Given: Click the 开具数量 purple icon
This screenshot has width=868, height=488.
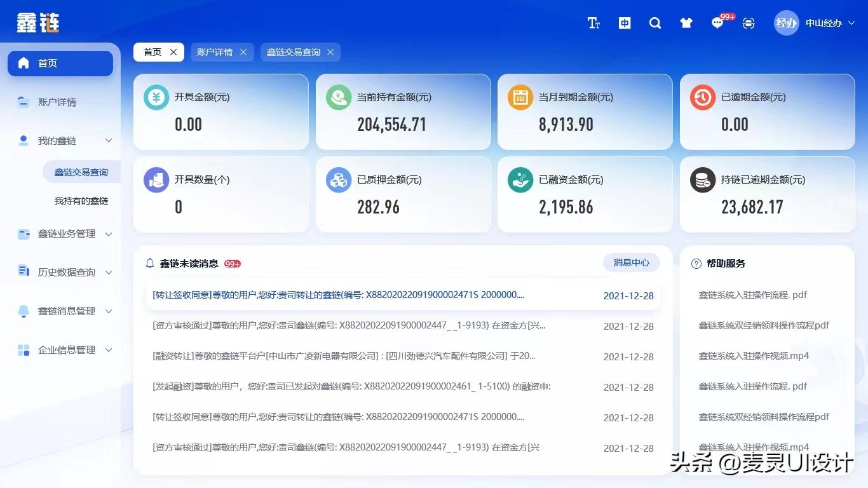Looking at the screenshot, I should [156, 180].
